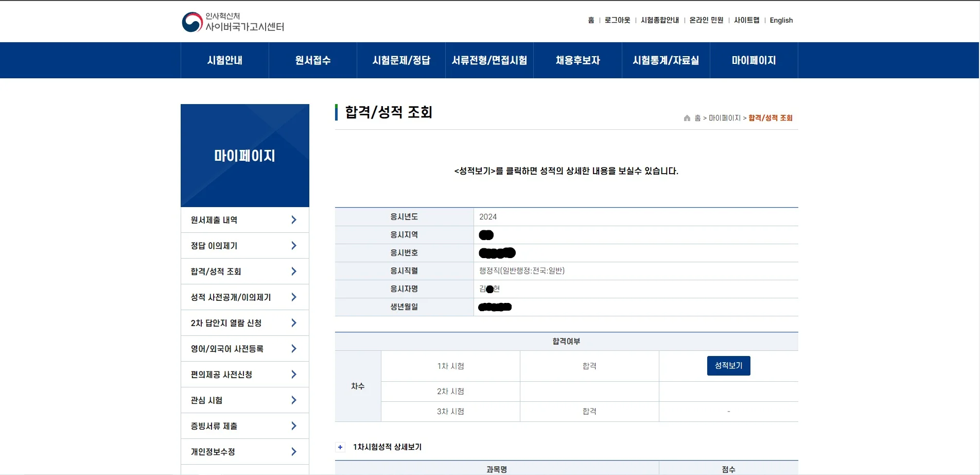Image resolution: width=980 pixels, height=475 pixels.
Task: Open the 서류전형/면접시험 main menu
Action: [489, 60]
